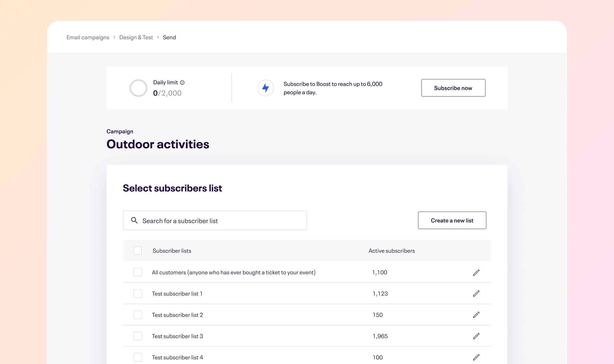Check the All customers list checkbox
The image size is (614, 364).
point(137,272)
